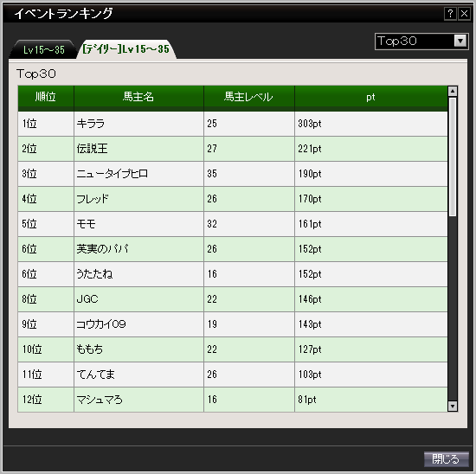Viewport: 476px width, 474px height.
Task: Click the scrollbar down arrow
Action: [453, 406]
